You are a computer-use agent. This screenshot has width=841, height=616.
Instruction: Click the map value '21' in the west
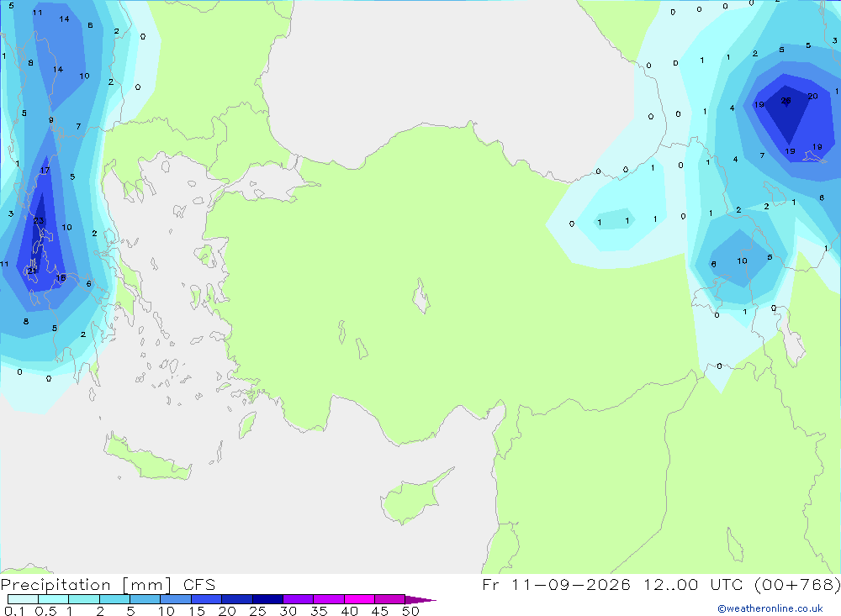click(32, 271)
